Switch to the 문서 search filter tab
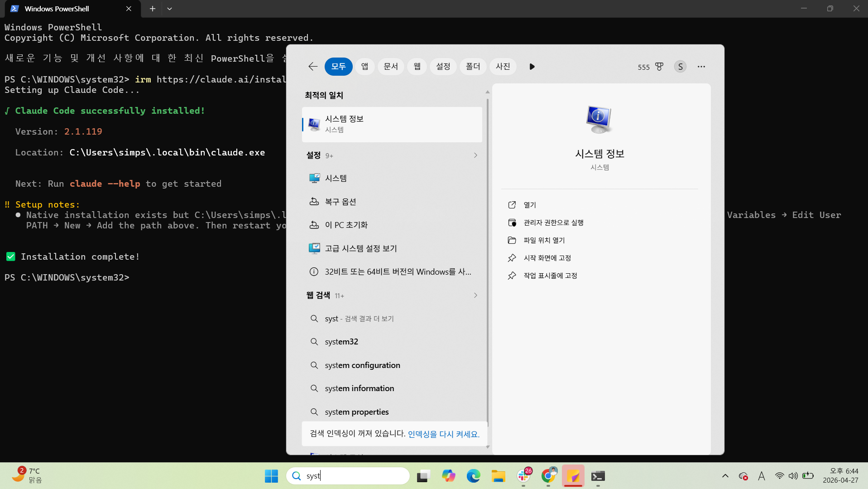 click(391, 66)
